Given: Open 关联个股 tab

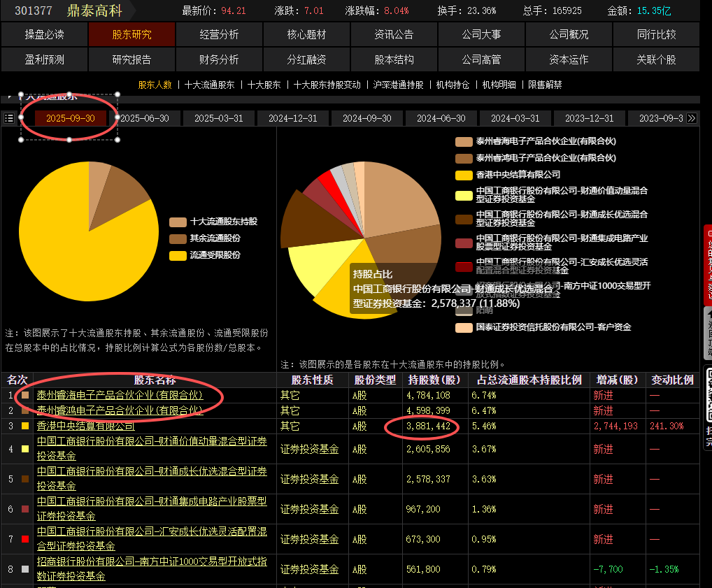Looking at the screenshot, I should tap(657, 59).
